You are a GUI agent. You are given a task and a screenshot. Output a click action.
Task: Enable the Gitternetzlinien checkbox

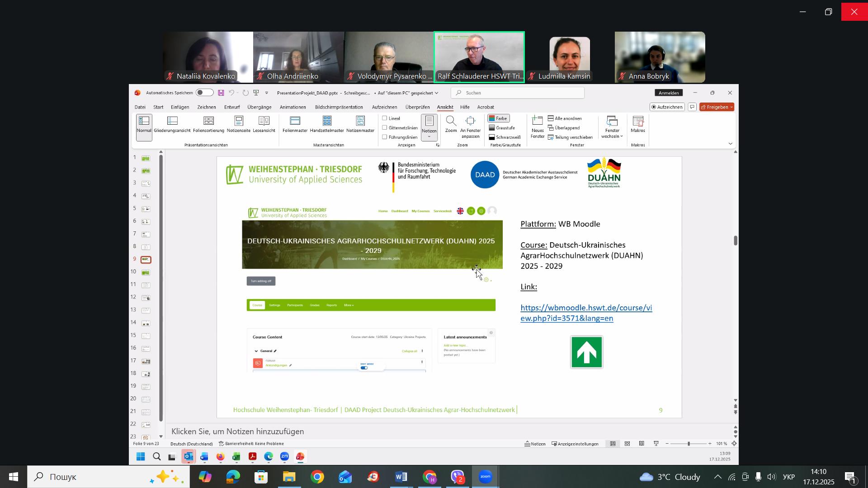pos(385,128)
